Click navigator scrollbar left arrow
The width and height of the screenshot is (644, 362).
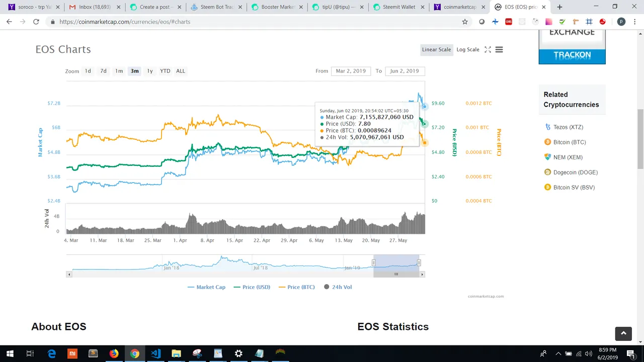coord(69,275)
